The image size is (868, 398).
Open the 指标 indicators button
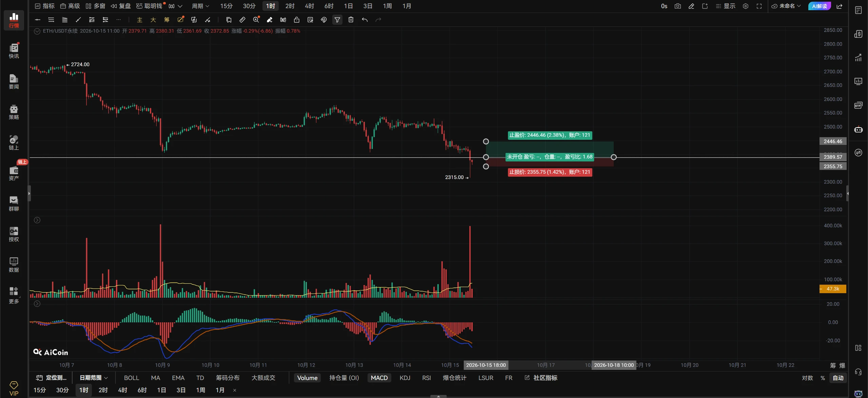tap(45, 6)
